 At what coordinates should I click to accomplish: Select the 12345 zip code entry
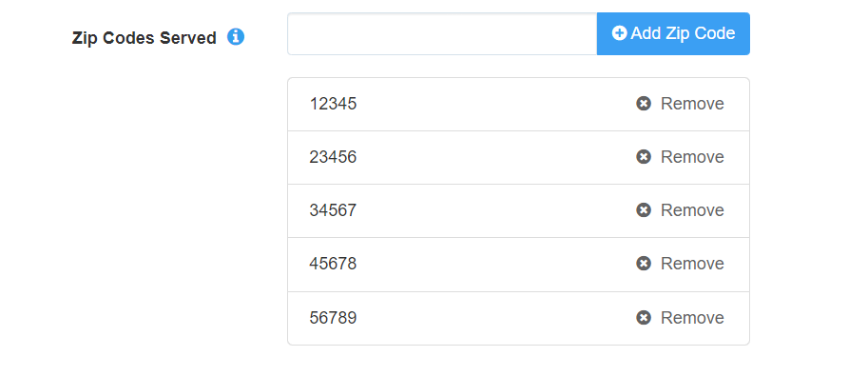click(x=334, y=104)
